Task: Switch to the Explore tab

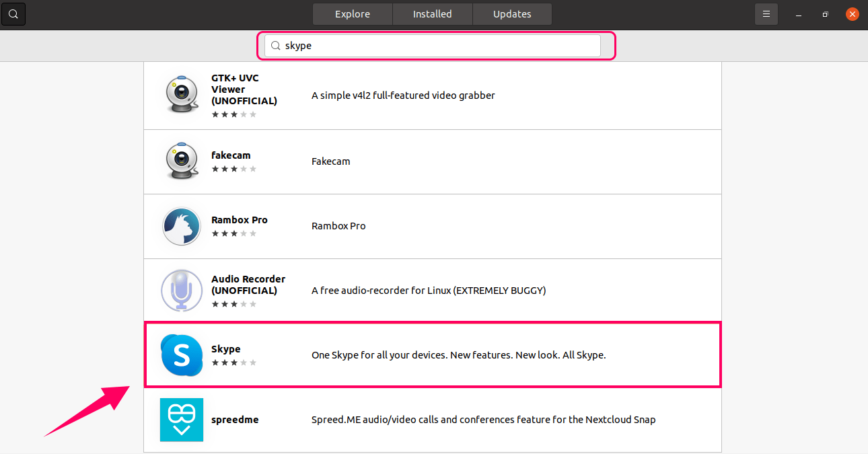Action: tap(353, 14)
